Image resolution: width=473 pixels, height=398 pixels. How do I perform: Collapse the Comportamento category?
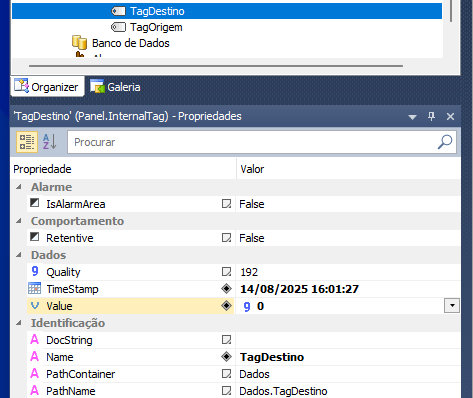[x=19, y=221]
